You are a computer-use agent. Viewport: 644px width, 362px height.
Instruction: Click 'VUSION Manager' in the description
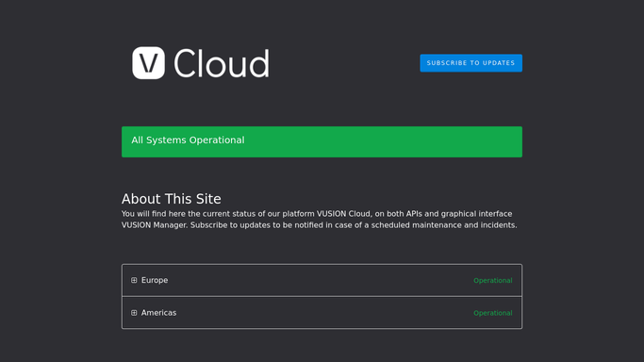154,225
